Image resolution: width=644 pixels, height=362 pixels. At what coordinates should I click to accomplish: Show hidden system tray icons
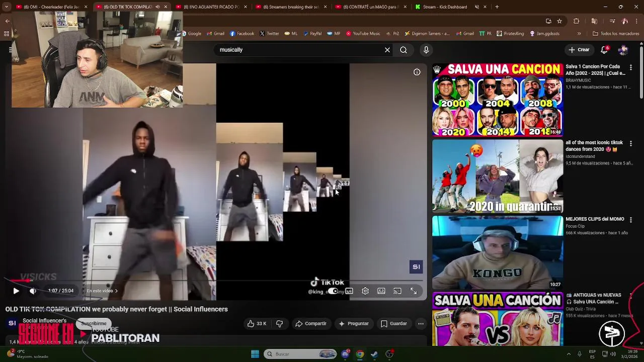(569, 354)
